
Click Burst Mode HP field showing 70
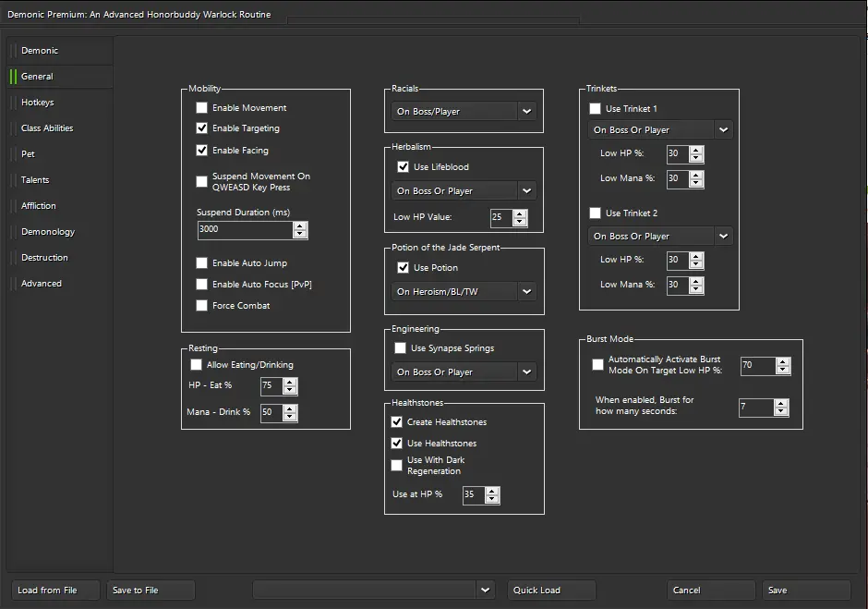coord(758,366)
